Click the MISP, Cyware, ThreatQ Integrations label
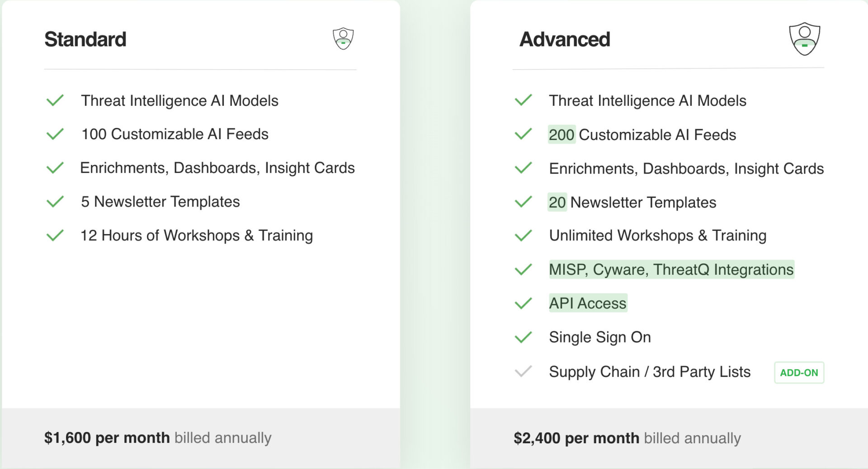 [671, 269]
